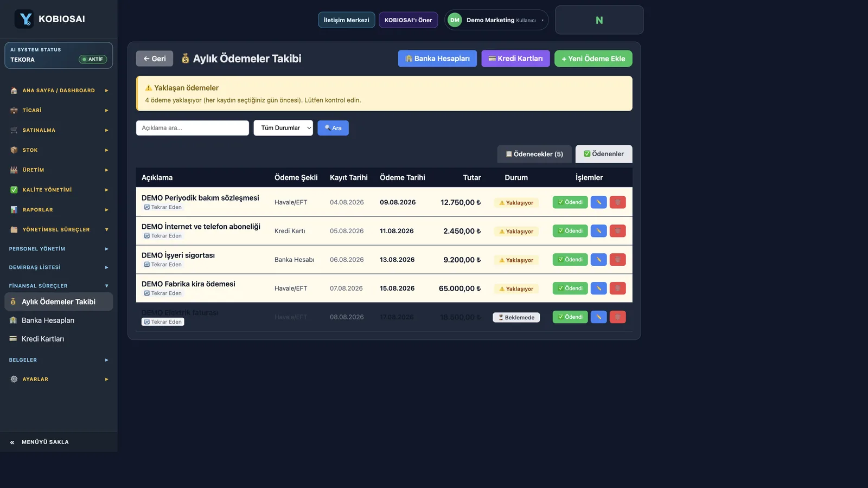This screenshot has width=868, height=488.
Task: Click the Yönetimsel Süreçler folder icon
Action: coord(14,230)
